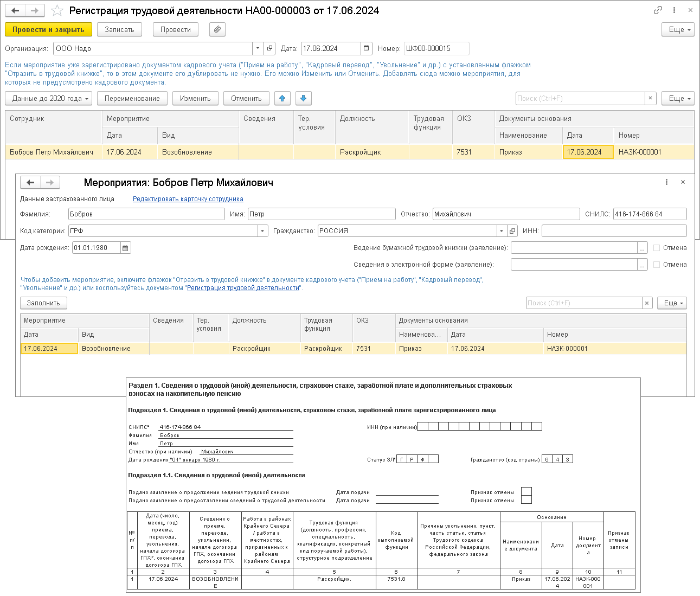Click Заполнить button
Screen dimensions: 700x596
(x=43, y=303)
